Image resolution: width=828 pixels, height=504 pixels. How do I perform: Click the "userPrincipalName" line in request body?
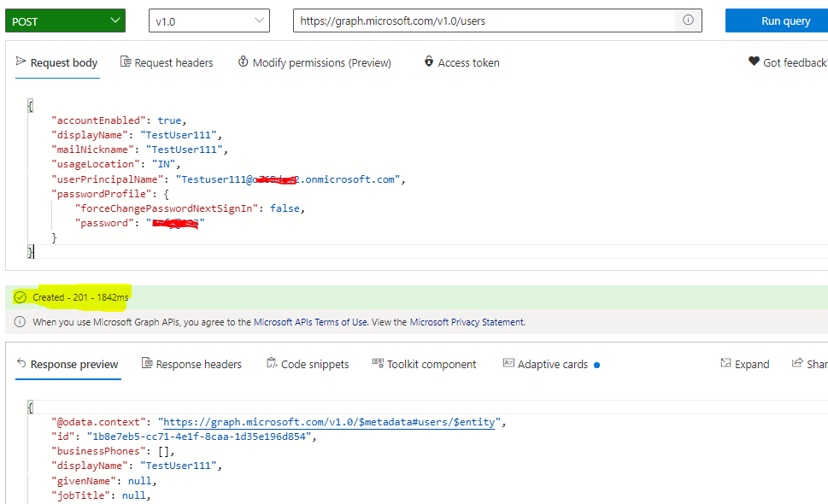click(228, 179)
